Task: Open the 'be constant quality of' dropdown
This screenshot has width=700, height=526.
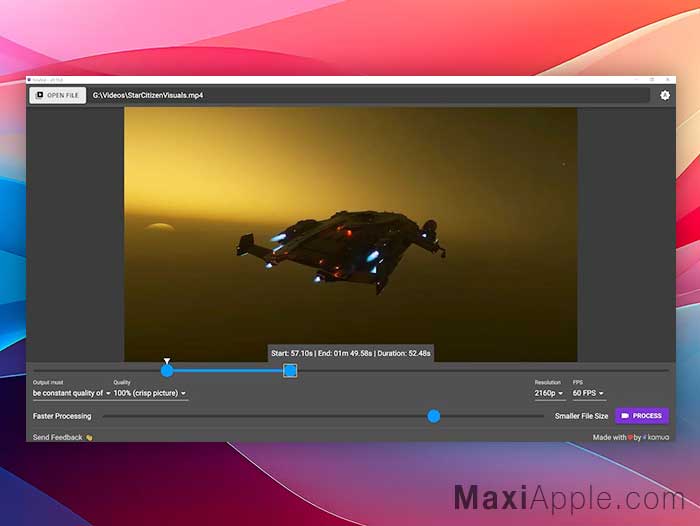Action: [x=71, y=393]
